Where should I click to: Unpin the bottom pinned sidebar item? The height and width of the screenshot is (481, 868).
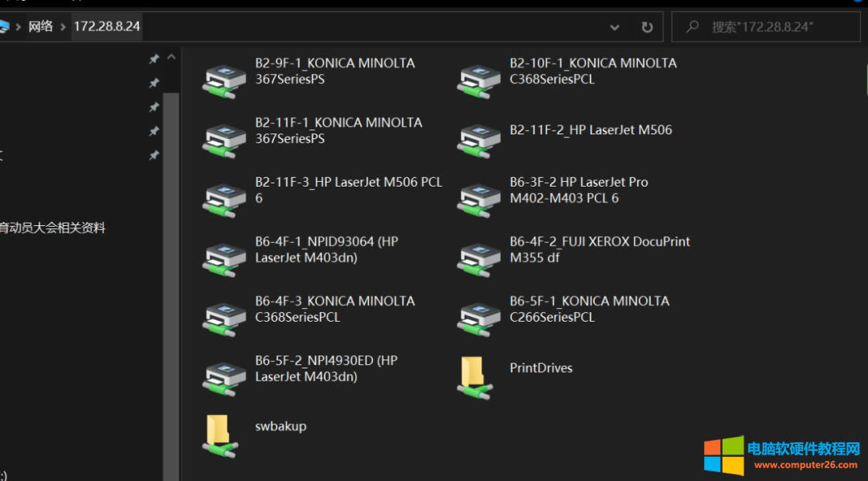tap(154, 155)
